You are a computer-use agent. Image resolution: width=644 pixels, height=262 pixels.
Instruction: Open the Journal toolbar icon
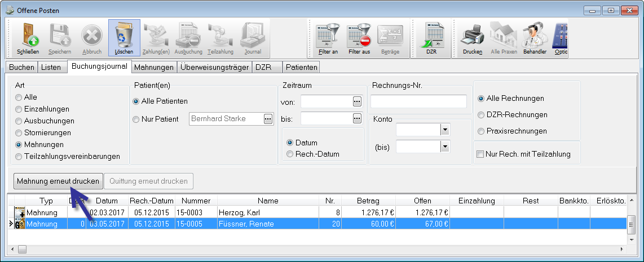coord(253,35)
